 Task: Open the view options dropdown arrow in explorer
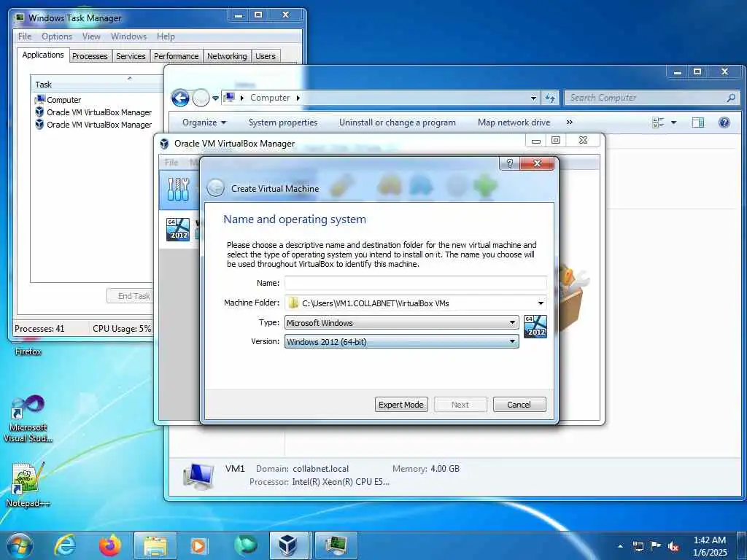(673, 122)
